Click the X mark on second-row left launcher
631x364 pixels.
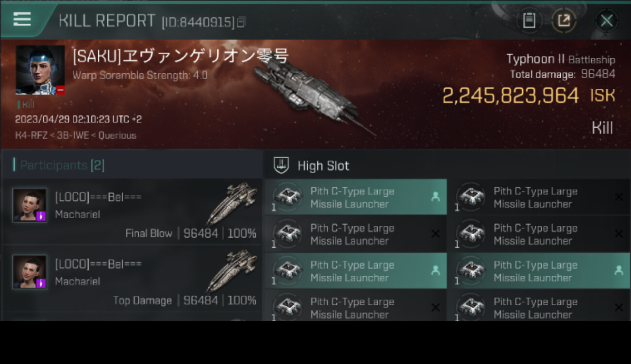(x=435, y=233)
